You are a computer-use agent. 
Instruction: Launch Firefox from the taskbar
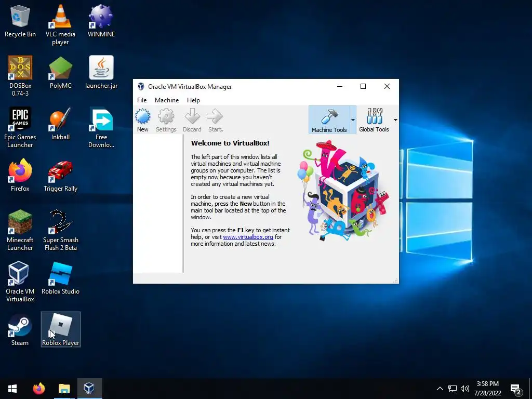38,389
